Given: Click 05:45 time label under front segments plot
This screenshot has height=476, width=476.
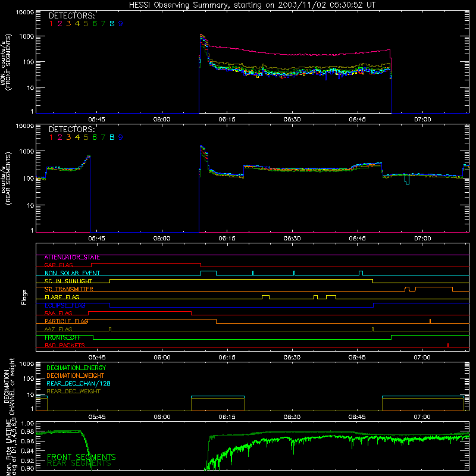Looking at the screenshot, I should pos(97,120).
